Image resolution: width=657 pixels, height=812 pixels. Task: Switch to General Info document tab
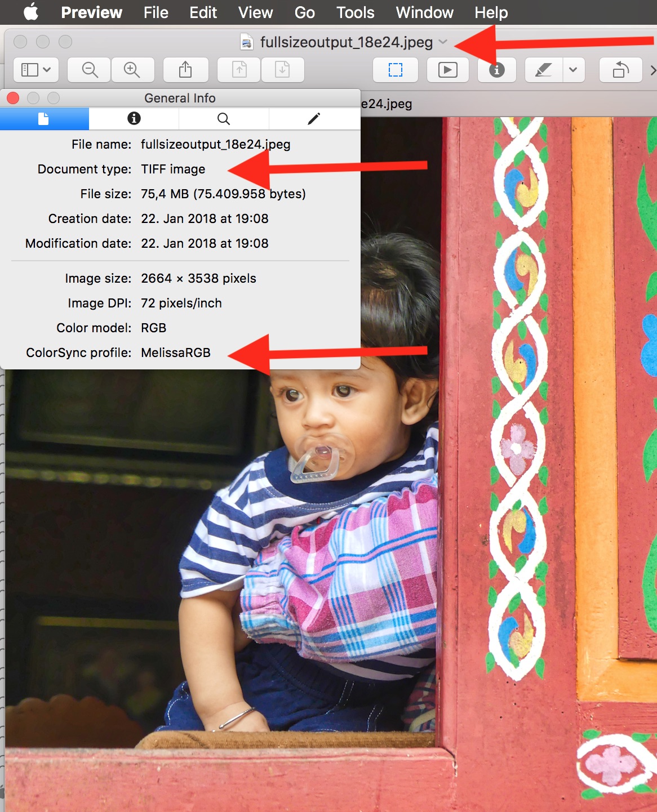(44, 118)
